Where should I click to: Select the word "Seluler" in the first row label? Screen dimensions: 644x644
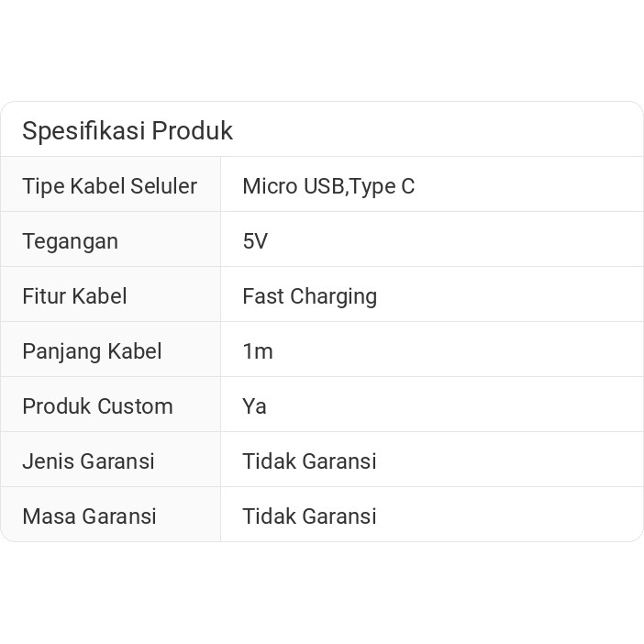click(163, 186)
